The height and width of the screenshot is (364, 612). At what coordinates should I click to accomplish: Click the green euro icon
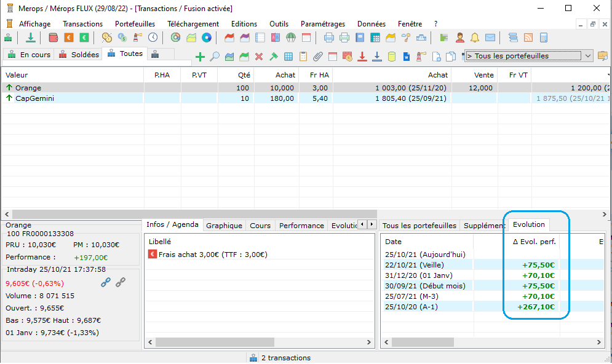84,38
